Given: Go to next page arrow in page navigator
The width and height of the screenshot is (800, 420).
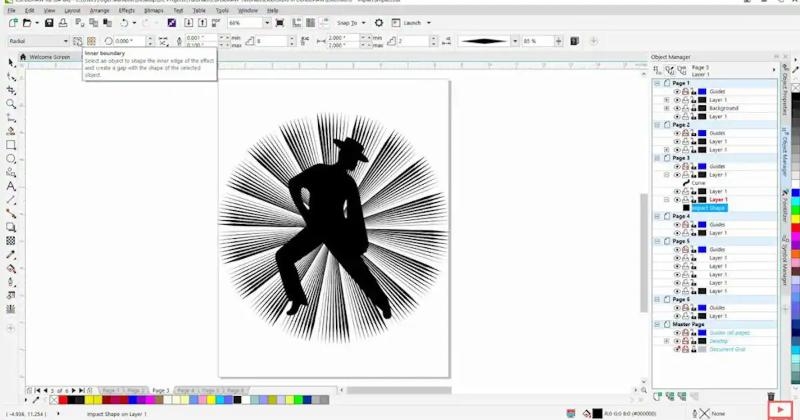Looking at the screenshot, I should click(73, 390).
